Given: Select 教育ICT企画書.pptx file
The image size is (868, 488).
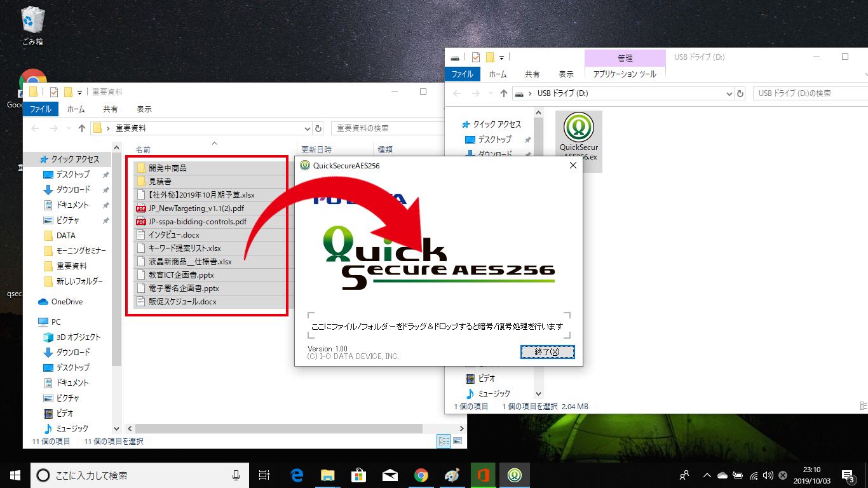Looking at the screenshot, I should click(x=181, y=275).
